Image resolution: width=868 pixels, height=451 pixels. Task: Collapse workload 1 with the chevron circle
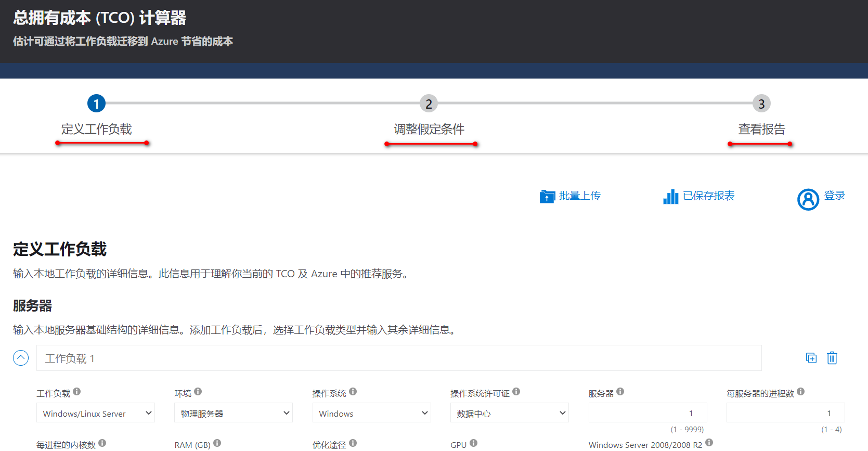tap(21, 358)
